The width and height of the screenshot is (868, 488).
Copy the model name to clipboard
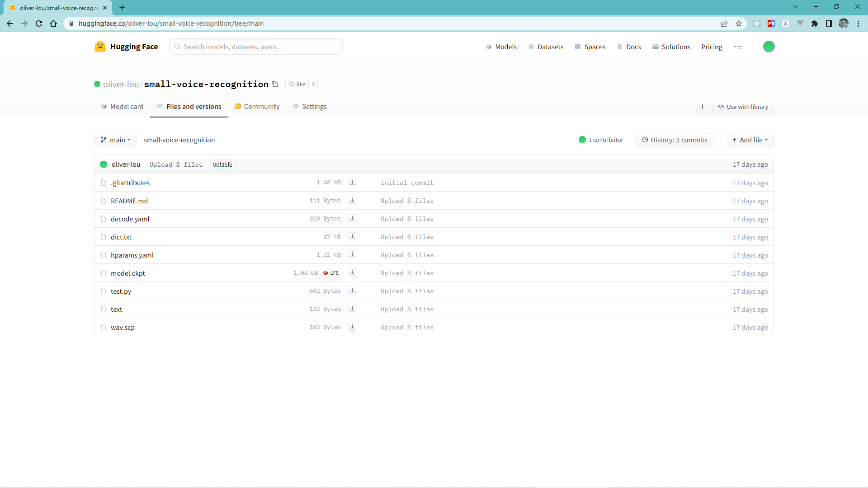point(275,84)
